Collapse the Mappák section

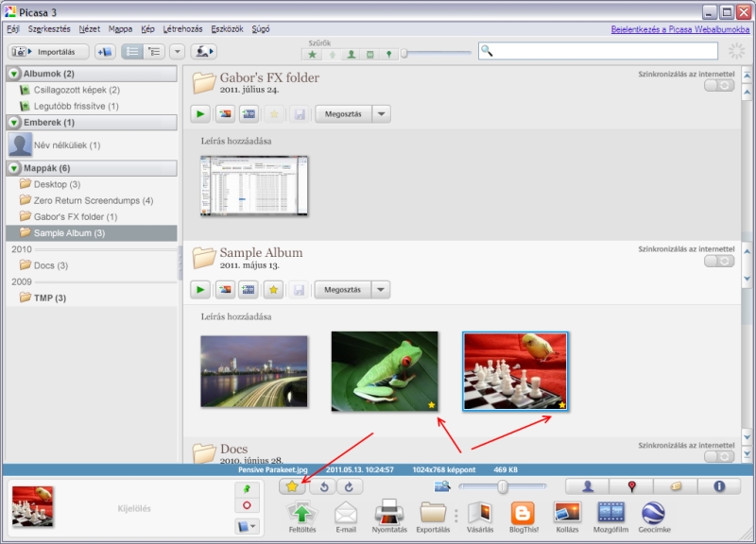click(x=14, y=168)
